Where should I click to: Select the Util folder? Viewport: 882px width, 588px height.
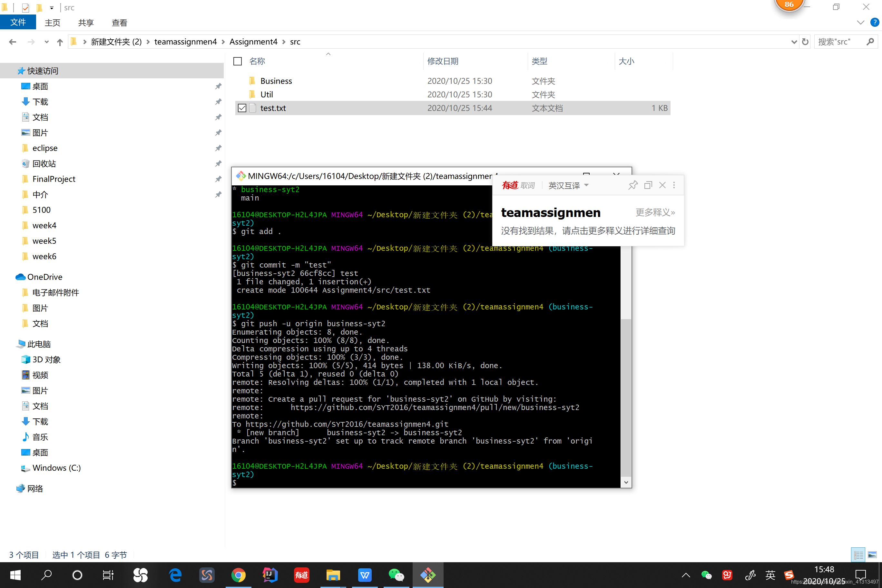click(267, 94)
